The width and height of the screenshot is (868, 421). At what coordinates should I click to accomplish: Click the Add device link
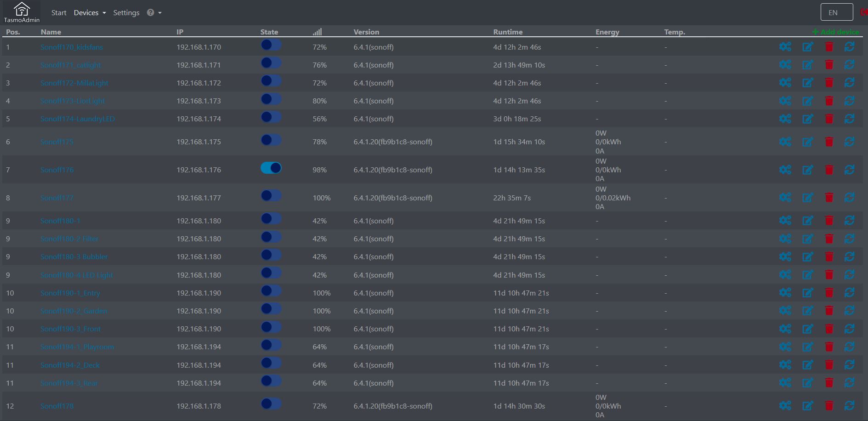pos(835,32)
